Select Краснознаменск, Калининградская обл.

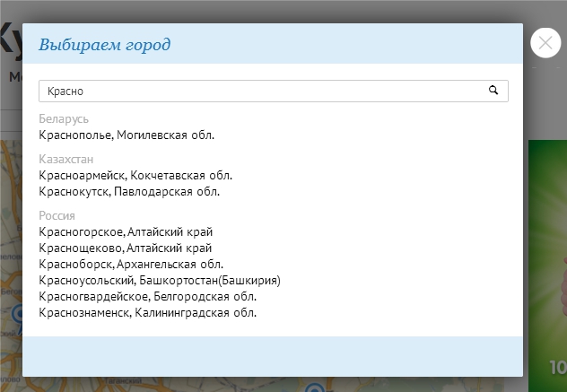pos(148,312)
